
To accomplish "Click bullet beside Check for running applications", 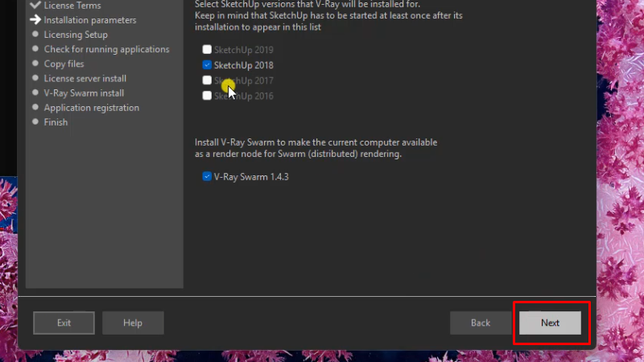I will tap(35, 48).
